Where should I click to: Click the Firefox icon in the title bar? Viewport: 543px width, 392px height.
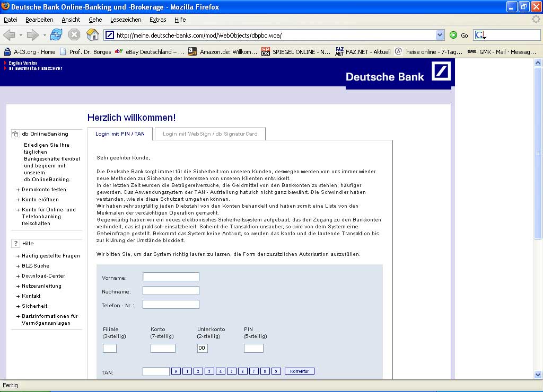coord(5,6)
